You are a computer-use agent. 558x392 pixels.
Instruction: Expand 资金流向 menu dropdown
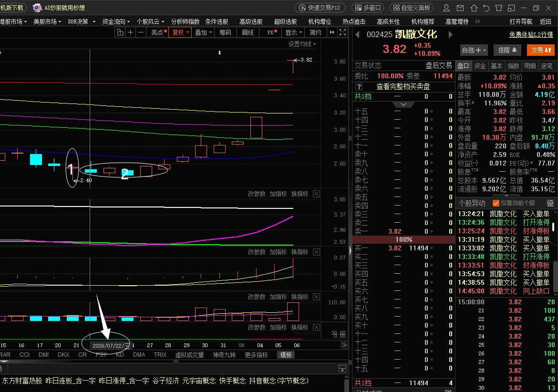tap(116, 22)
